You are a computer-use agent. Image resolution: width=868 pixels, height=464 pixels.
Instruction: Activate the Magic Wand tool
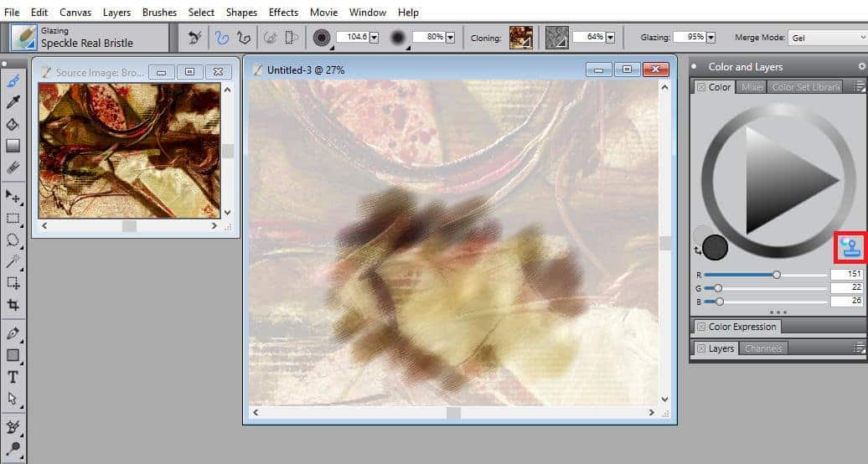(x=13, y=261)
